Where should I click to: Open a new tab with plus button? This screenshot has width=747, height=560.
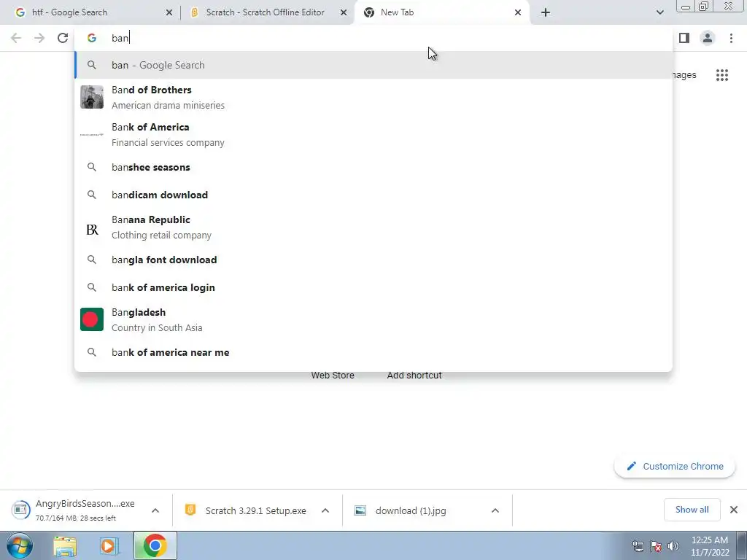click(x=546, y=12)
